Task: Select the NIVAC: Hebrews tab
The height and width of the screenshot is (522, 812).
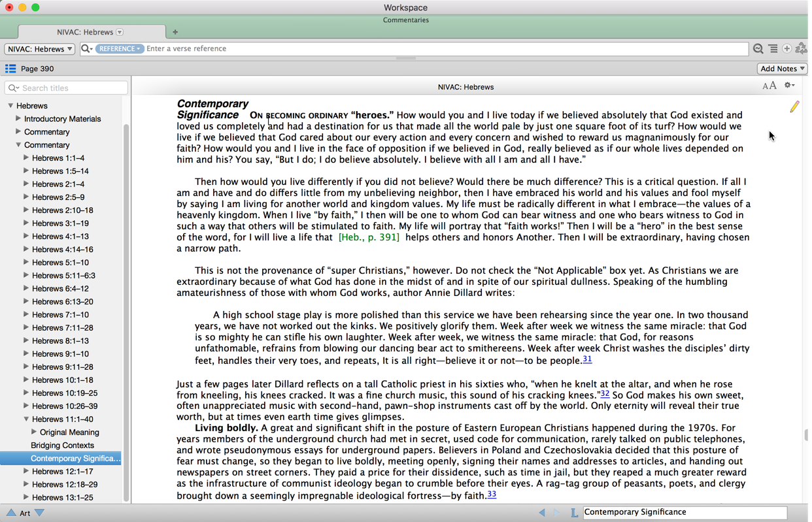Action: click(x=92, y=32)
